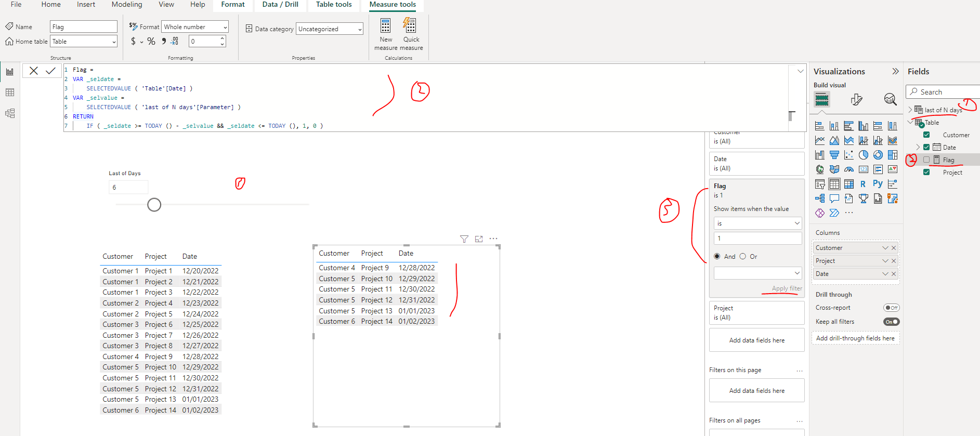Viewport: 980px width, 436px height.
Task: Open the Modeling ribbon tab
Action: [x=127, y=5]
